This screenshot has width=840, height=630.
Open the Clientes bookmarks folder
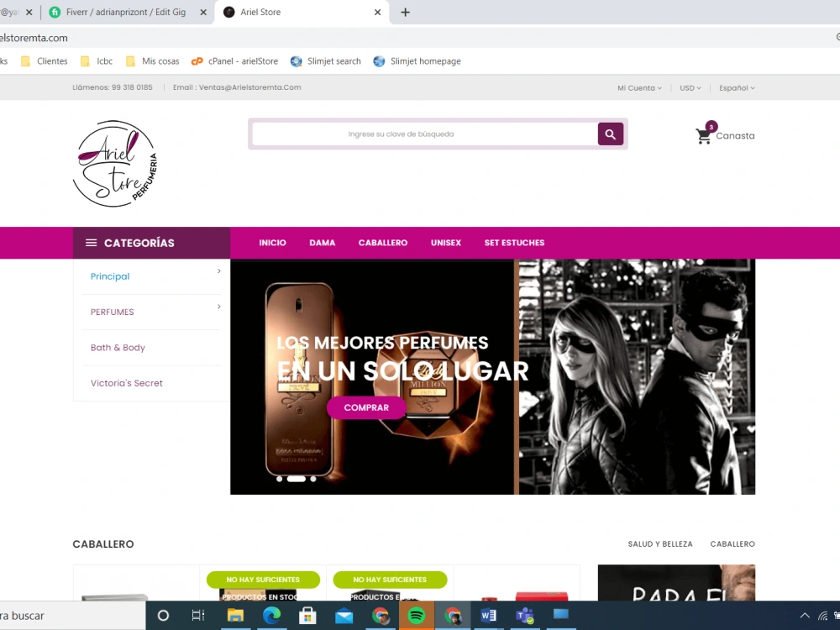coord(45,61)
